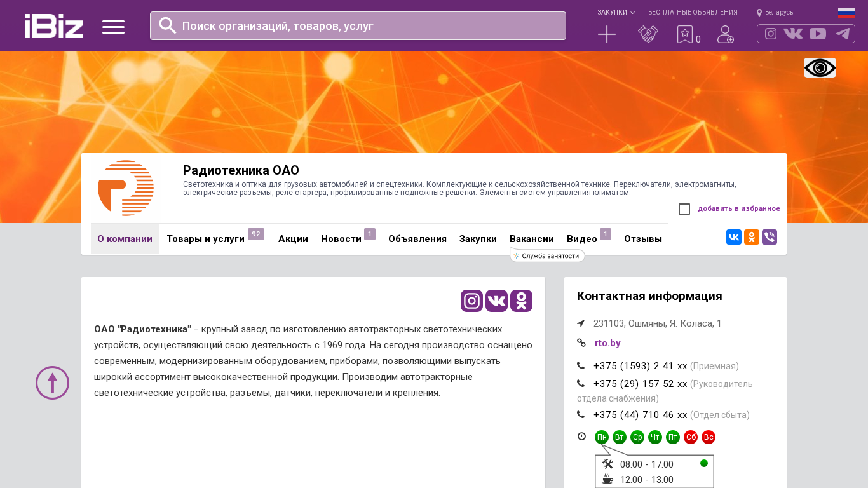Select Wednesday Ср schedule day
Image resolution: width=868 pixels, height=488 pixels.
(637, 437)
